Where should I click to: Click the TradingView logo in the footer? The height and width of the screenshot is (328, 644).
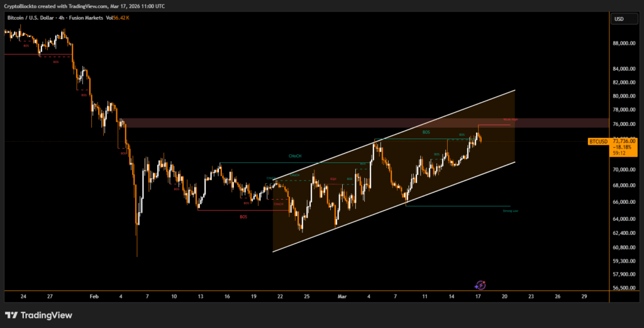(38, 315)
